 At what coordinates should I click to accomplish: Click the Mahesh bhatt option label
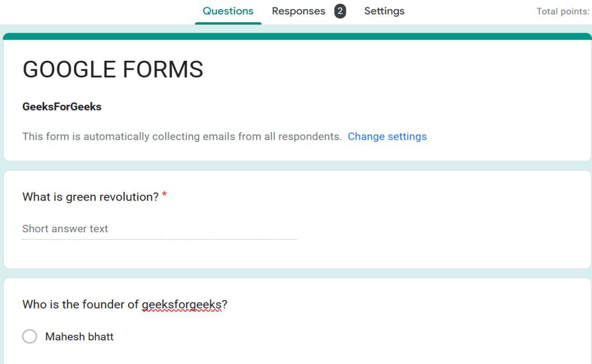(79, 337)
